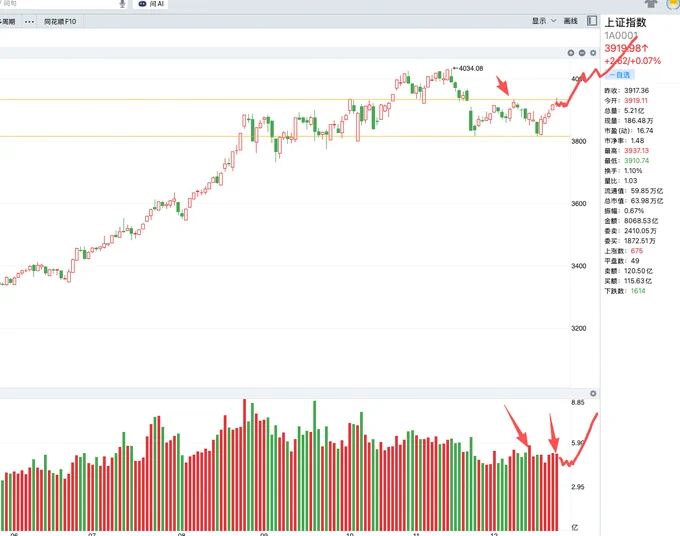
Task: Click the +2.62/+0.07% change value
Action: coord(632,61)
